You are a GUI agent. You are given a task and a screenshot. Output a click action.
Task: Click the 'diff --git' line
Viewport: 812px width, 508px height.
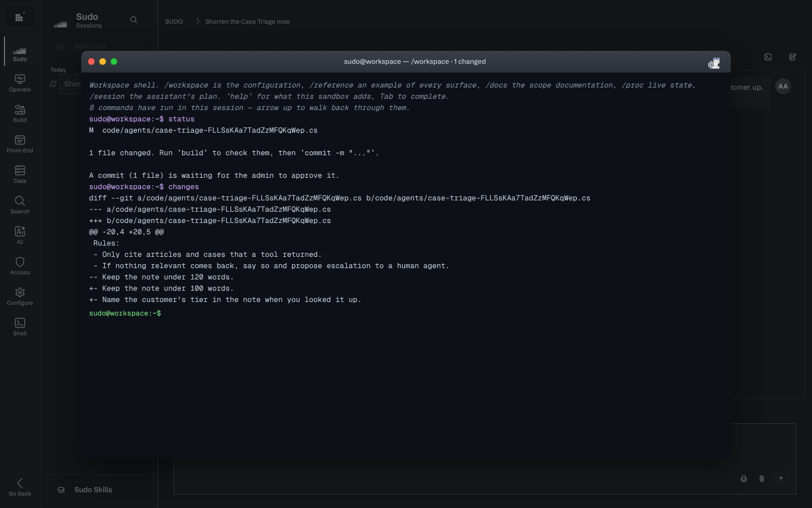pos(339,198)
